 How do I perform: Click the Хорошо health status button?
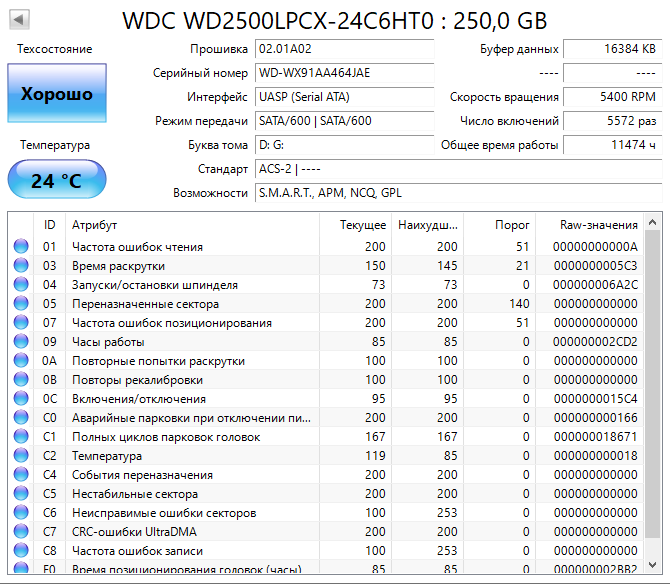coord(56,94)
